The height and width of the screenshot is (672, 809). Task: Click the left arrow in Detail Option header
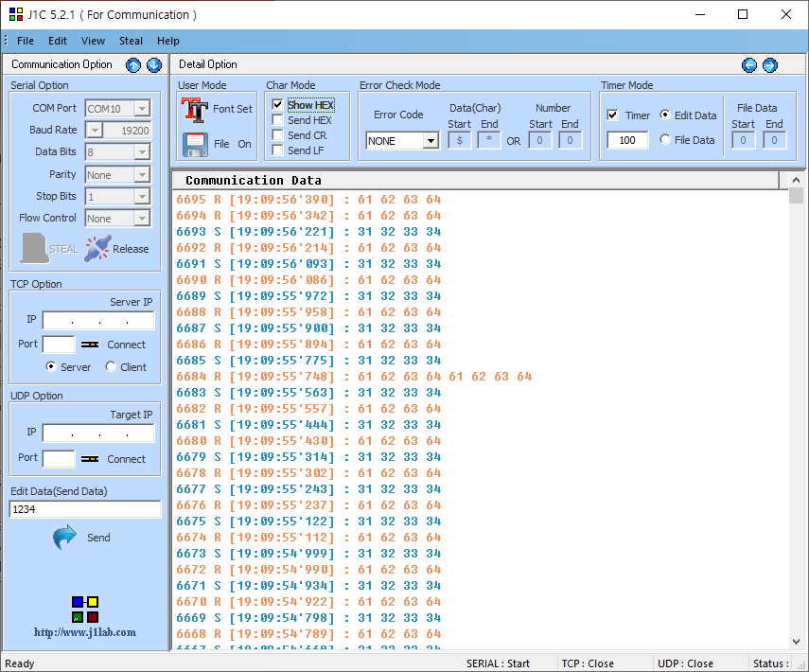[x=749, y=65]
